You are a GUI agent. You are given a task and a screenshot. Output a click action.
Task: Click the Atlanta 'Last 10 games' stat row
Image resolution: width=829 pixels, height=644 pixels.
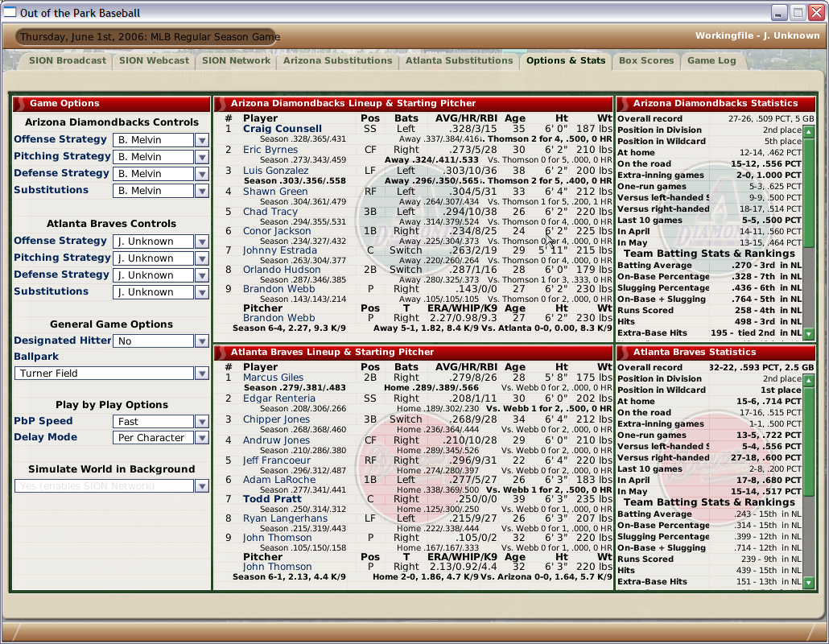point(710,469)
